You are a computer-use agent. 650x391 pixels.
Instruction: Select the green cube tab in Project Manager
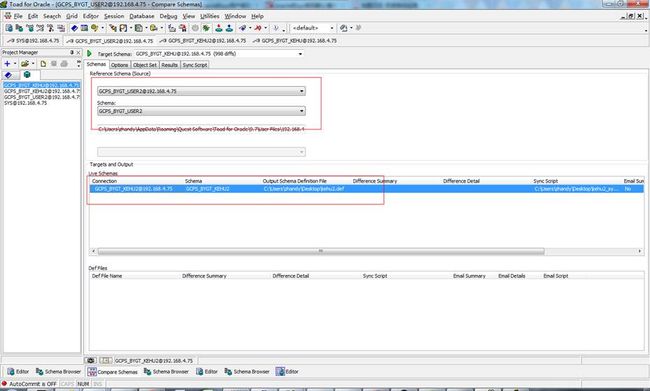coord(27,75)
